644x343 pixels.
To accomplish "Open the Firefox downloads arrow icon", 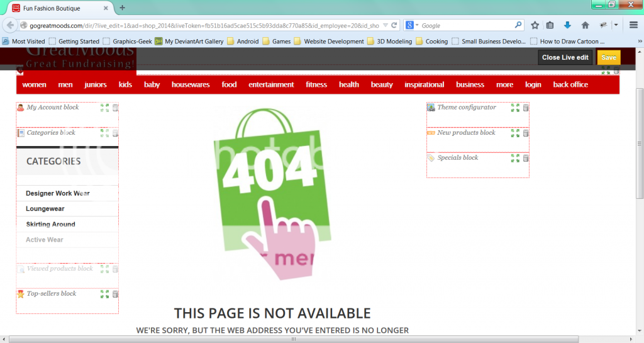I will [567, 25].
